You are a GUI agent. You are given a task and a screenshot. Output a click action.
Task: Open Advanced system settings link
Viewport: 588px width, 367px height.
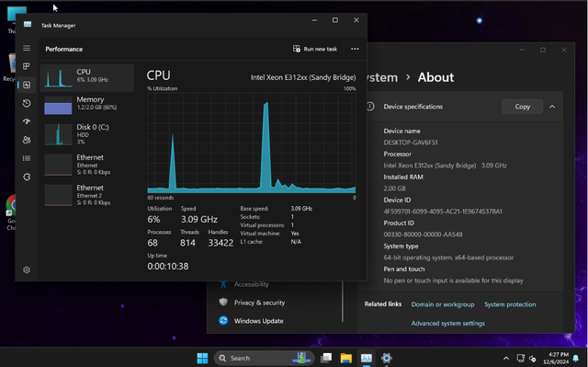coord(447,323)
